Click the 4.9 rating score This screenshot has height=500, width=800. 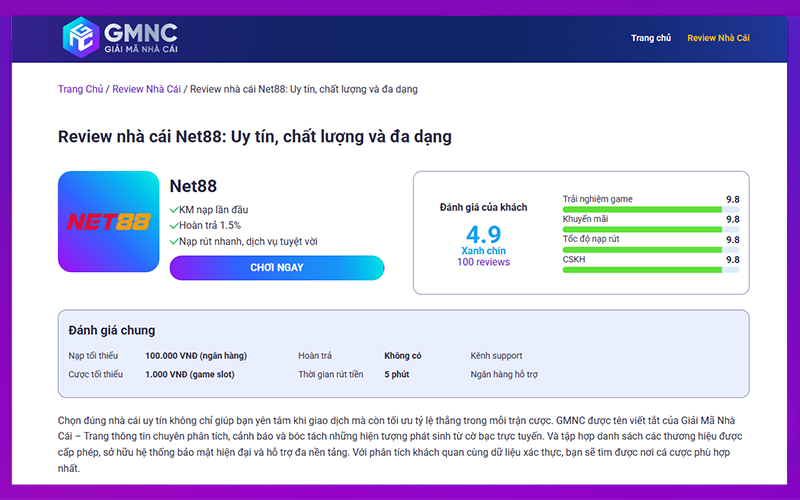[483, 235]
